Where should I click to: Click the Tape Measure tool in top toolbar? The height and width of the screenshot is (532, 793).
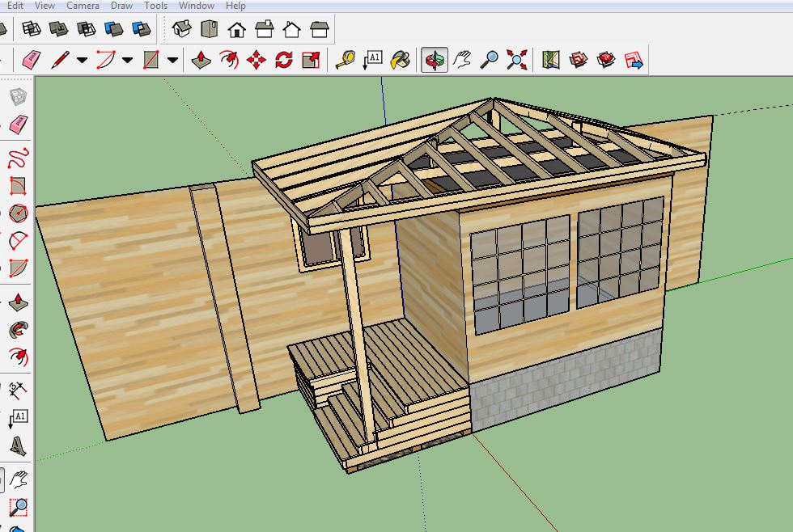tap(346, 60)
